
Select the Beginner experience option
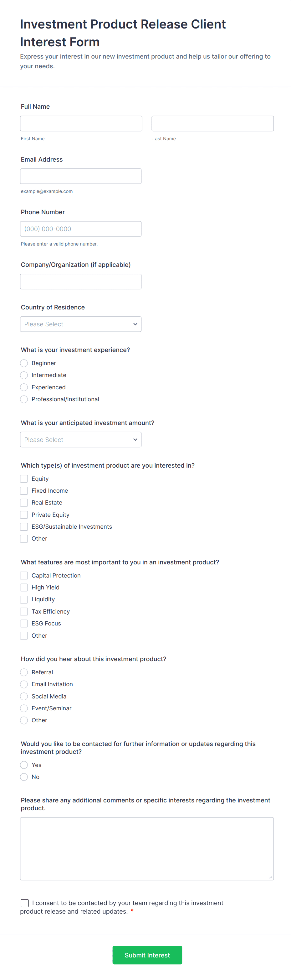point(24,363)
